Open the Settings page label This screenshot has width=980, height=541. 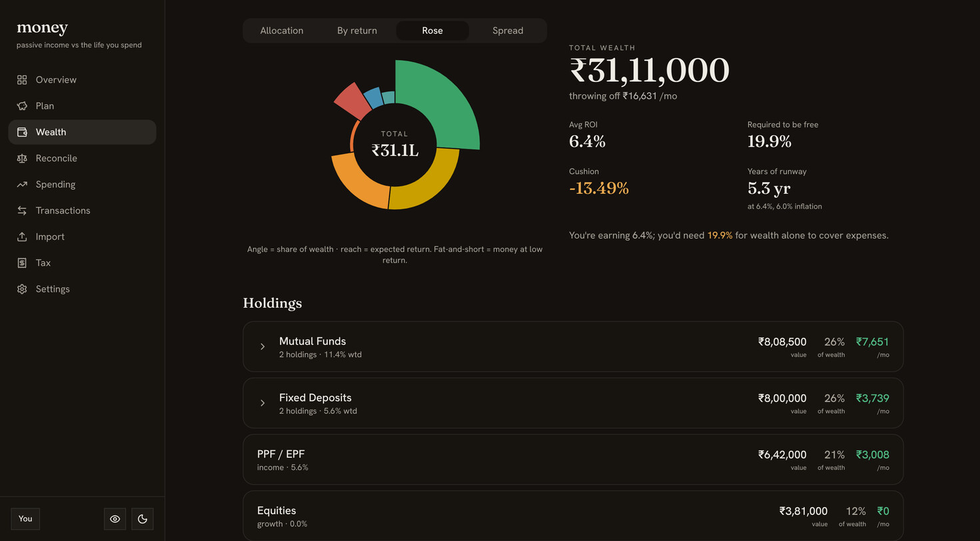pos(53,289)
